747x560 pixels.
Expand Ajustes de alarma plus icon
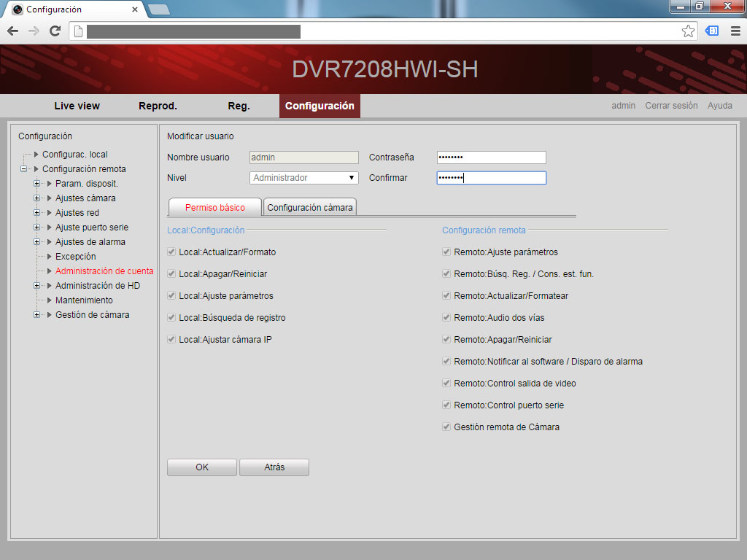(x=36, y=242)
